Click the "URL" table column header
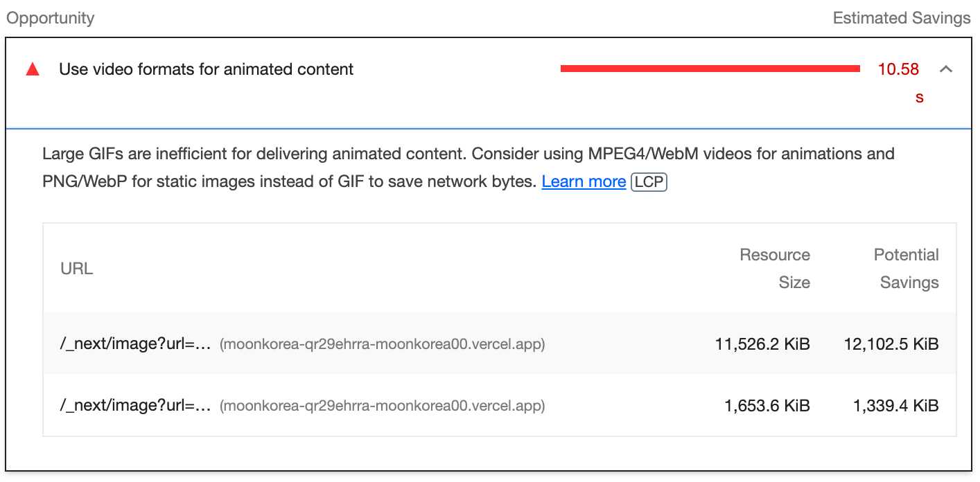 (77, 269)
